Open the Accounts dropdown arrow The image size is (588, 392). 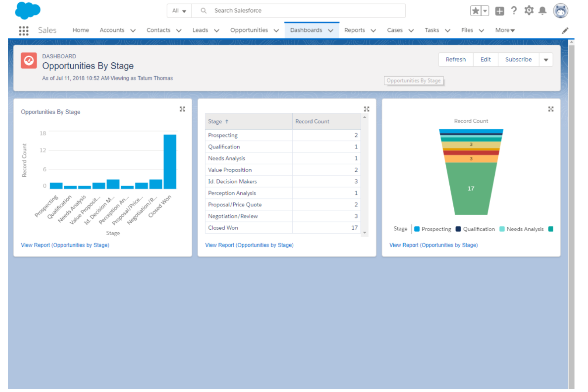133,30
